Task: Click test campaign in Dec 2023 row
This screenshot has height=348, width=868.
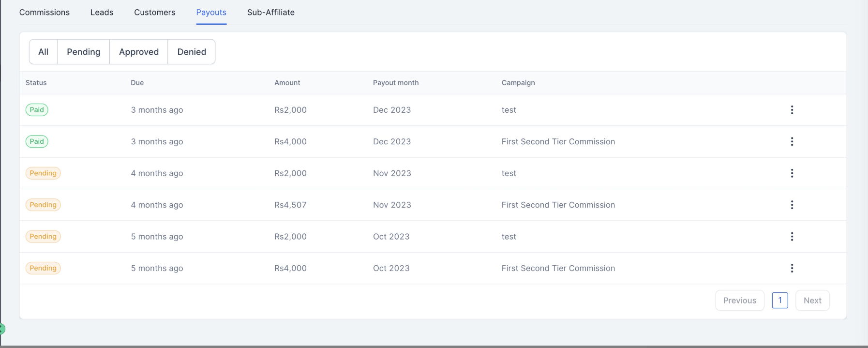Action: (x=509, y=110)
